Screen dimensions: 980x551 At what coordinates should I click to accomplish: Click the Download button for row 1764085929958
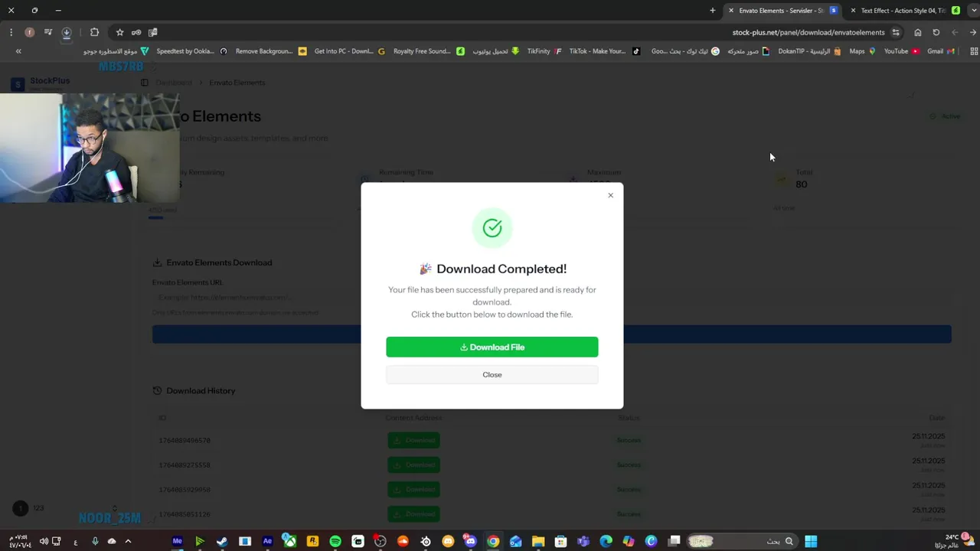coord(413,489)
